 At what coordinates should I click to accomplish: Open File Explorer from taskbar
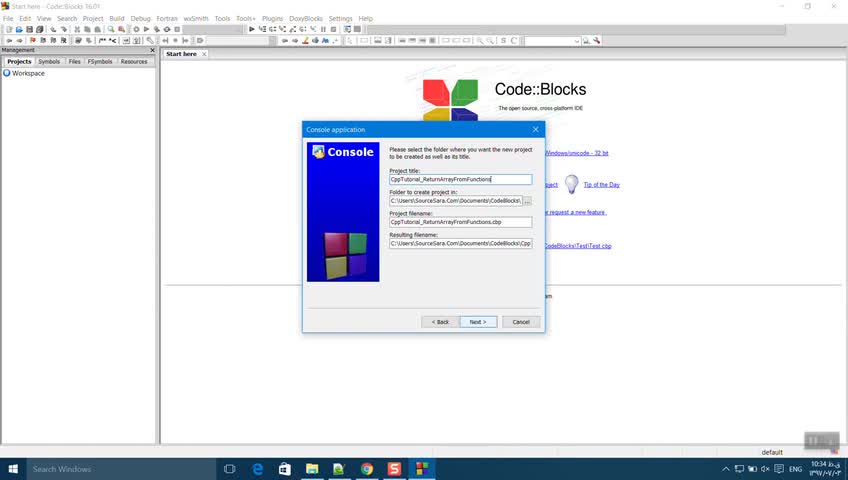click(x=312, y=469)
